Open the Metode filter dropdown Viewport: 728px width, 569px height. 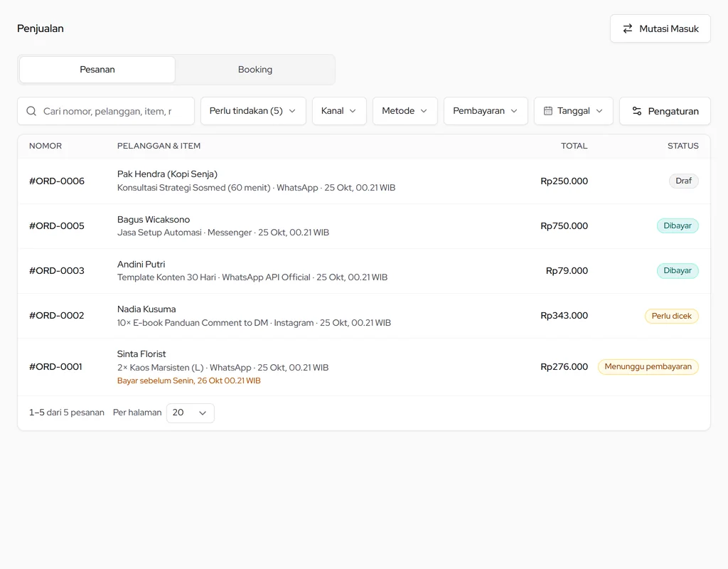point(405,111)
